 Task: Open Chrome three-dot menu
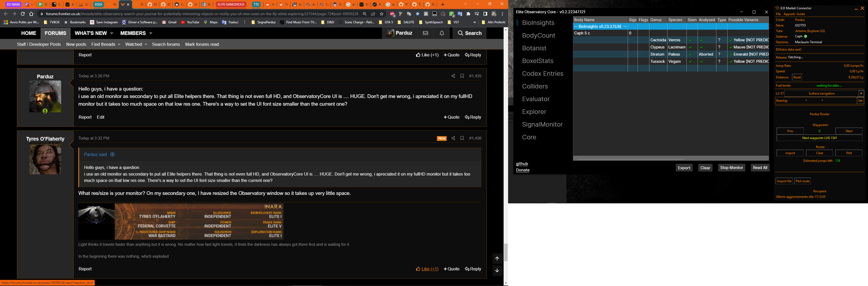(502, 14)
